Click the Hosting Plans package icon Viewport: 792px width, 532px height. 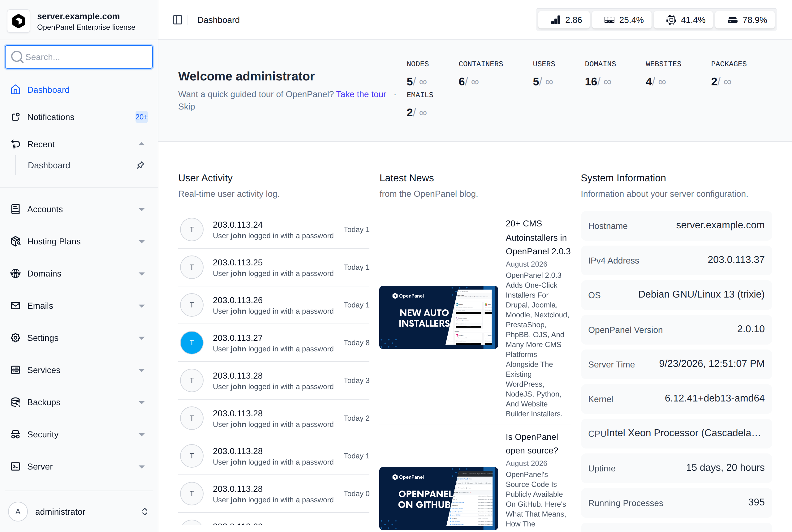point(15,241)
